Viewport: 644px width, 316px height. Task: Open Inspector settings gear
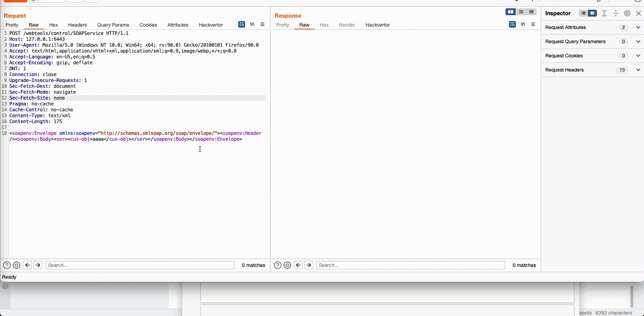click(x=627, y=13)
